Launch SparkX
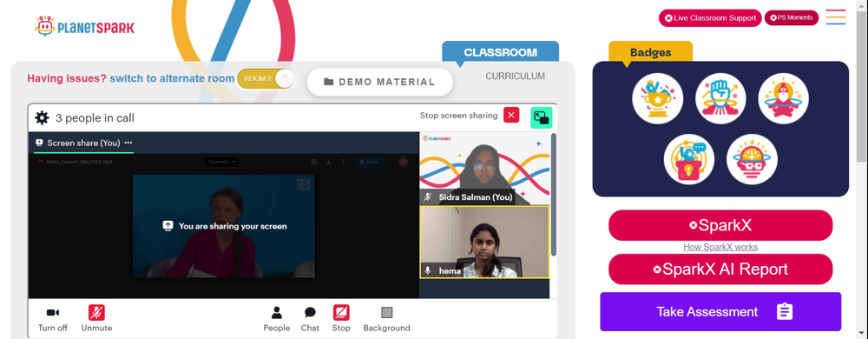868x339 pixels. 720,225
